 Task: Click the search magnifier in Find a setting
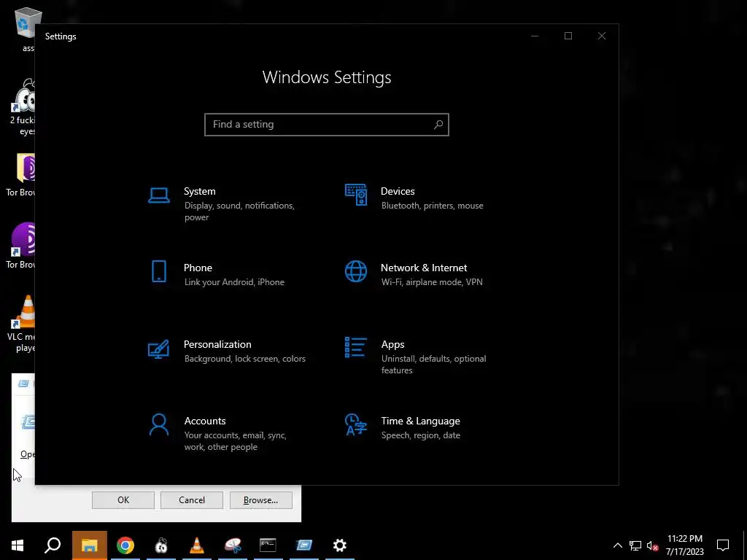pos(438,124)
